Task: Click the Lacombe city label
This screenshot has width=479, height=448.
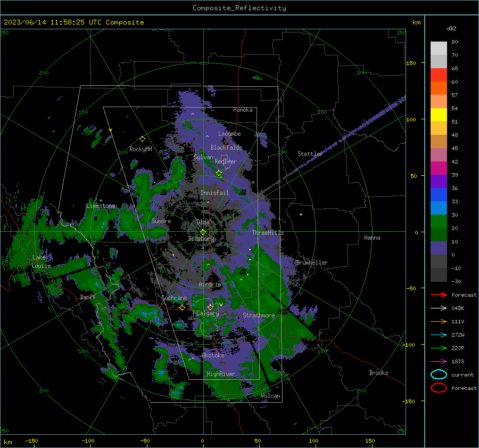Action: pyautogui.click(x=229, y=134)
